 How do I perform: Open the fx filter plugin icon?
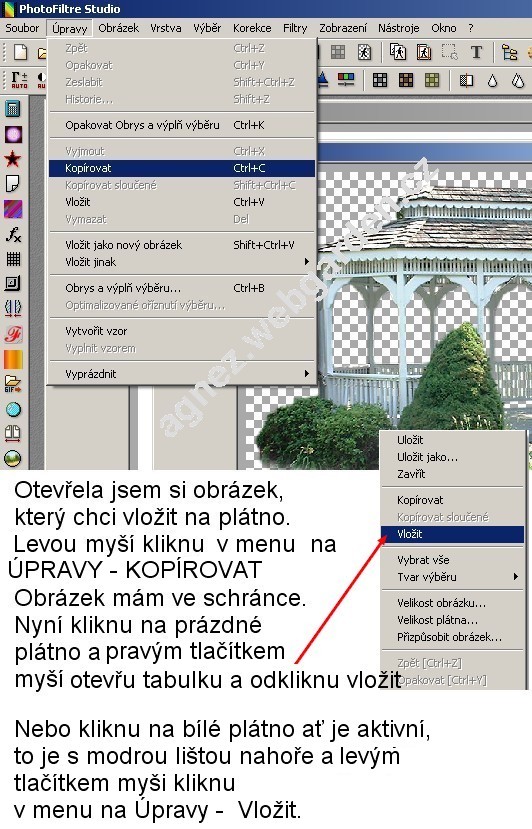[x=13, y=234]
